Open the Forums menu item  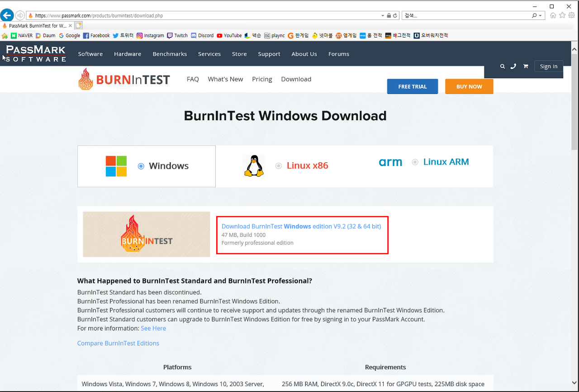pos(339,54)
